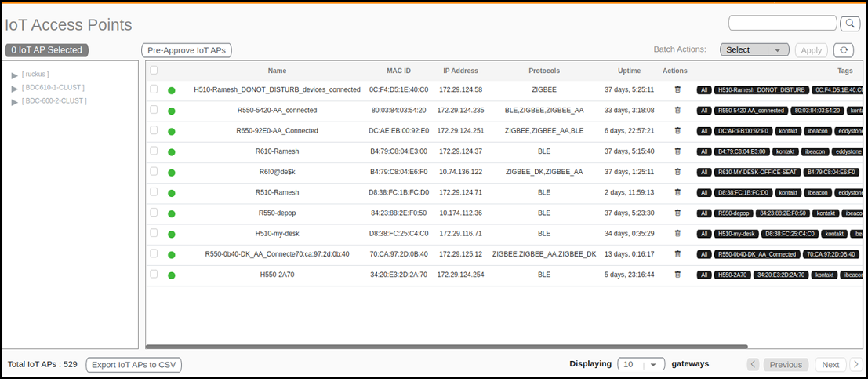Click the 34:20:E3:2D:2A:70 tag
This screenshot has height=379, width=868.
[781, 275]
